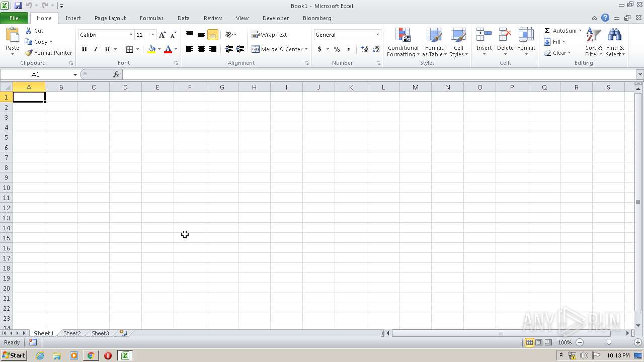Open Cell Styles gallery
Viewport: 644px width, 362px height.
[458, 43]
